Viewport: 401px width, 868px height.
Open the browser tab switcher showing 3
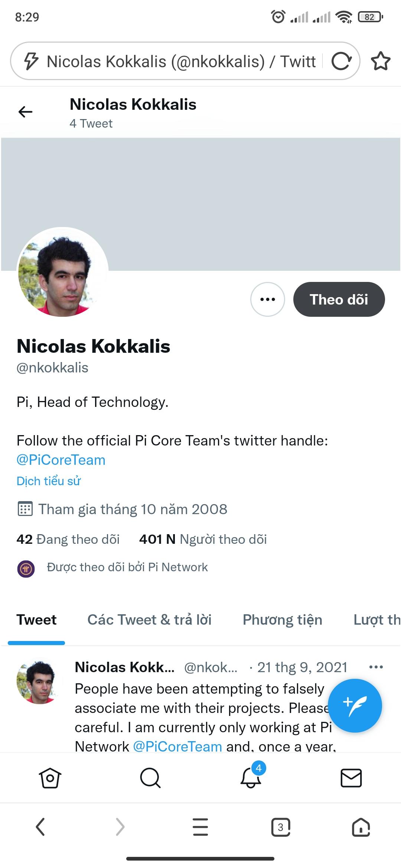point(281,827)
